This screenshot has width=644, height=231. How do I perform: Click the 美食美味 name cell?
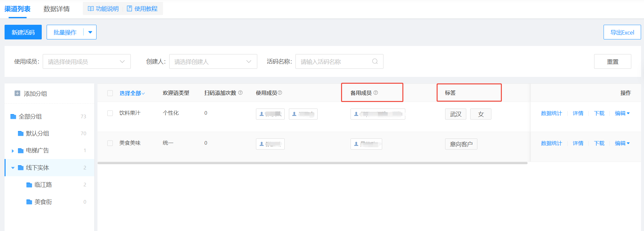(x=130, y=143)
